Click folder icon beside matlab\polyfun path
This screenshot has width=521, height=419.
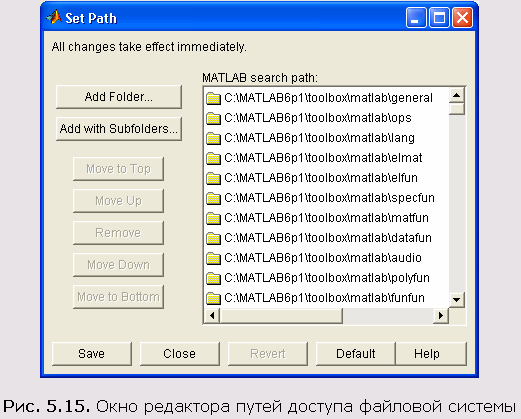[x=213, y=278]
